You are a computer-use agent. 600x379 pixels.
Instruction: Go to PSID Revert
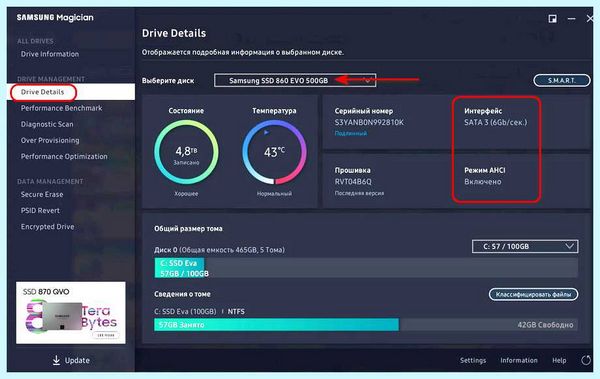pos(40,211)
